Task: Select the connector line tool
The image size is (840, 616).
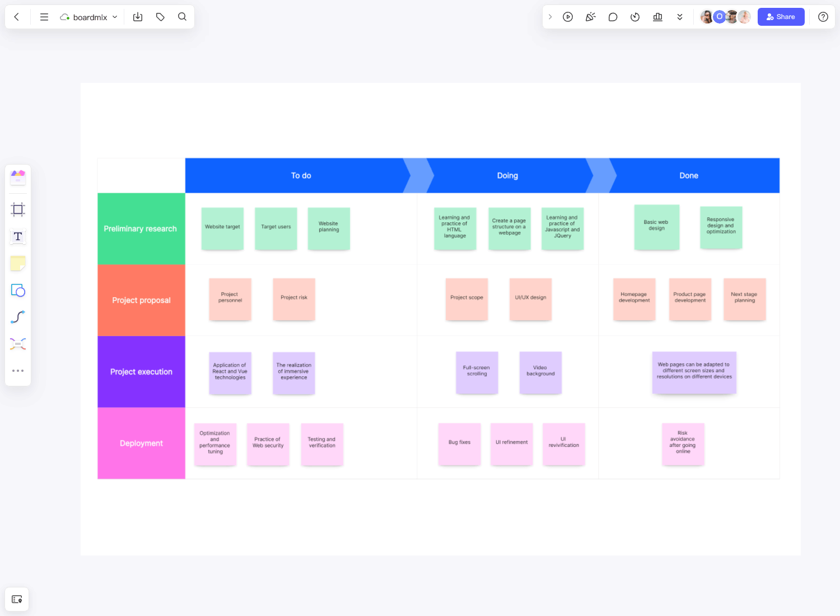Action: (18, 317)
